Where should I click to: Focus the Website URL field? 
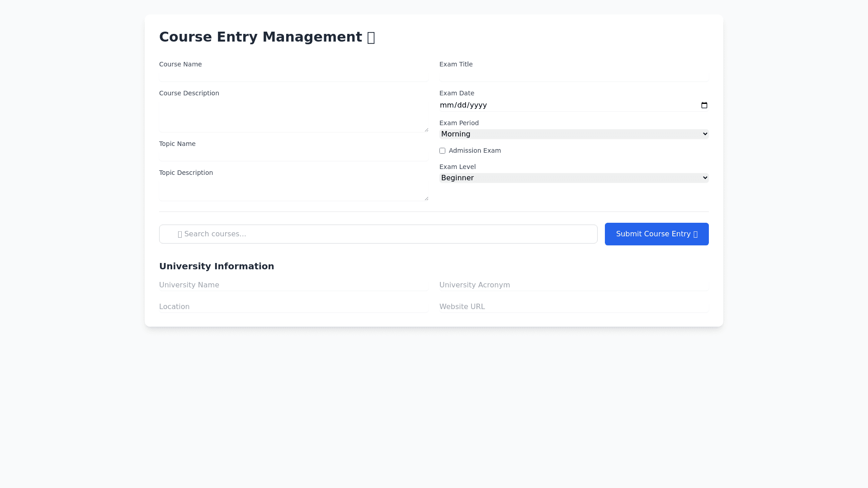pyautogui.click(x=574, y=307)
